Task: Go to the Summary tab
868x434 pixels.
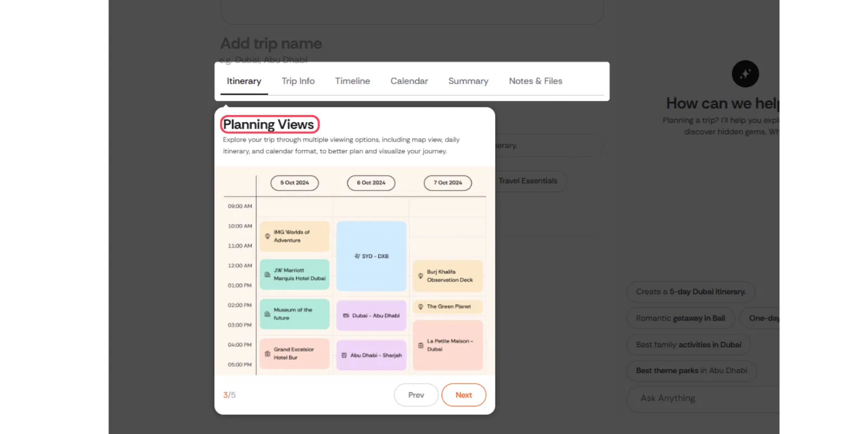Action: (x=468, y=81)
